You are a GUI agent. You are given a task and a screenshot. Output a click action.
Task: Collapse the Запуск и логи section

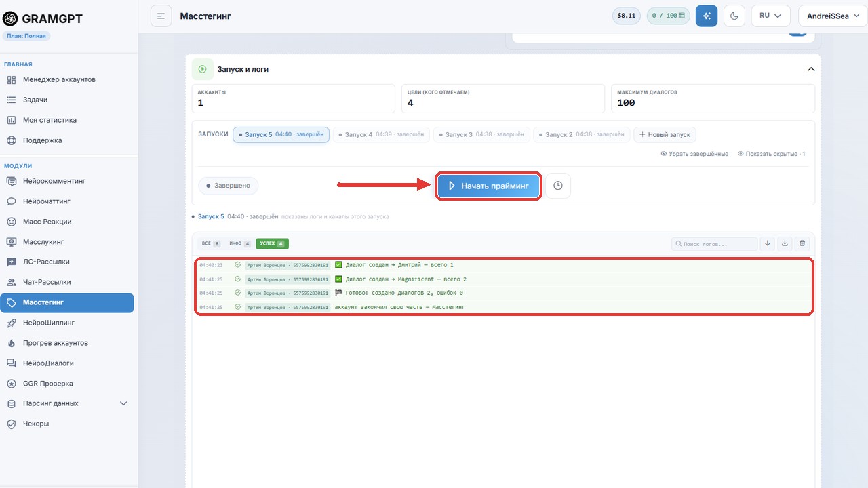point(811,69)
